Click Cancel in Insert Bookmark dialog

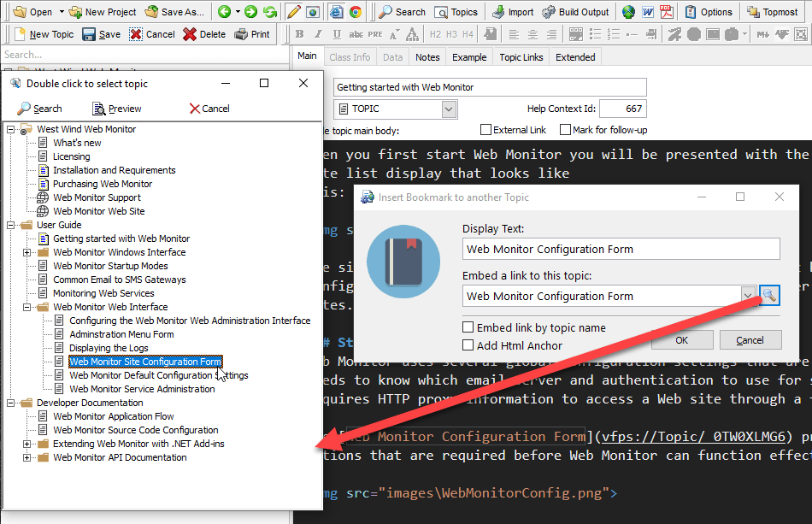click(x=750, y=340)
